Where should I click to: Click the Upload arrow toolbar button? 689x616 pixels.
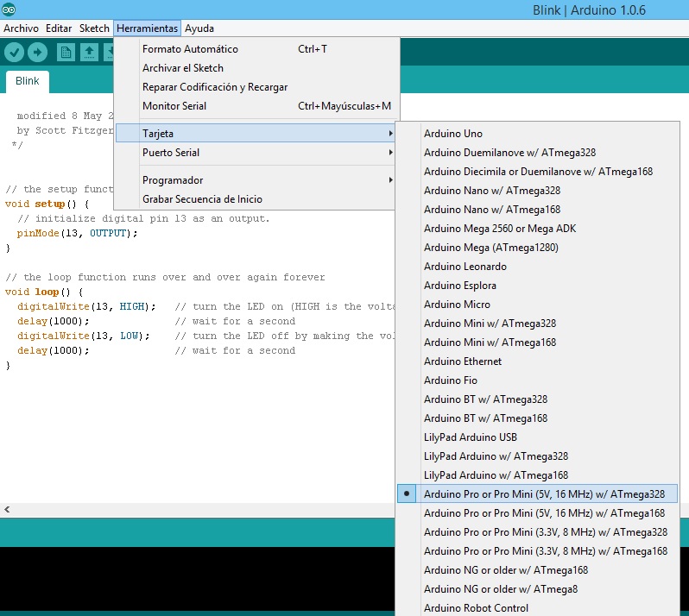(x=38, y=53)
